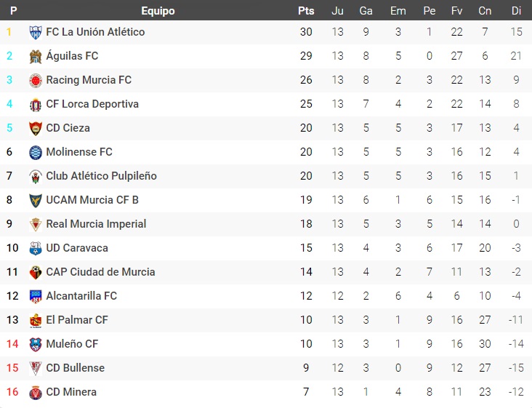Image resolution: width=532 pixels, height=408 pixels.
Task: Select the Racing Murcia FC round crest
Action: [x=36, y=81]
